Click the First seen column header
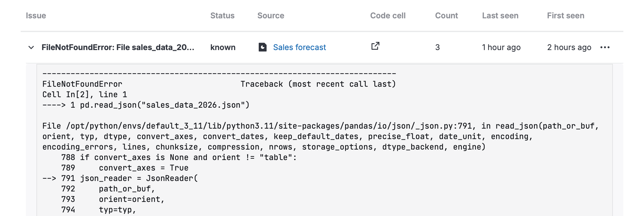644x216 pixels. 565,15
